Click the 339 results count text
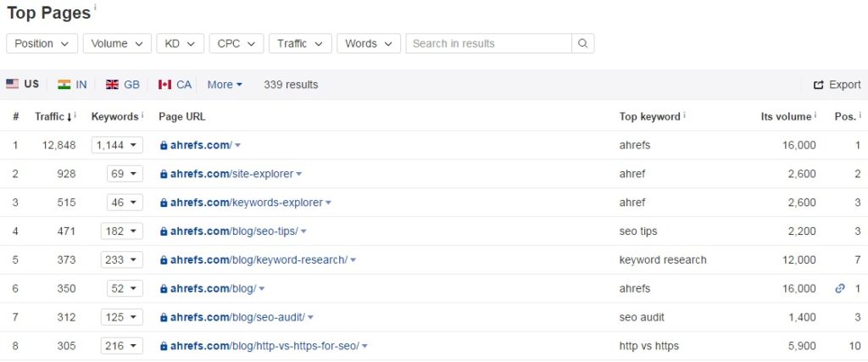 click(291, 85)
